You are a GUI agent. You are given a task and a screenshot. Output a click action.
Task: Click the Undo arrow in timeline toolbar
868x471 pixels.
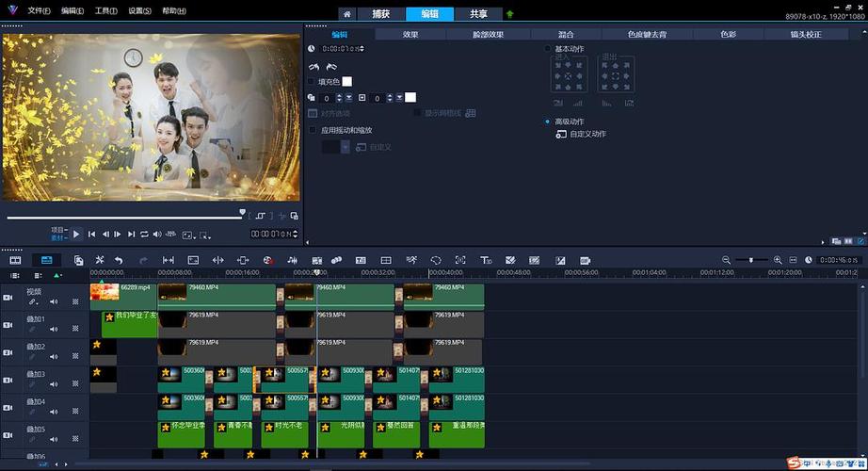coord(119,260)
